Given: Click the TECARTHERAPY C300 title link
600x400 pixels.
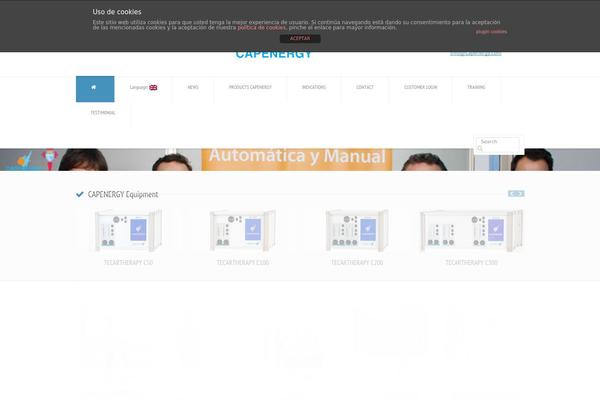Looking at the screenshot, I should click(x=471, y=263).
